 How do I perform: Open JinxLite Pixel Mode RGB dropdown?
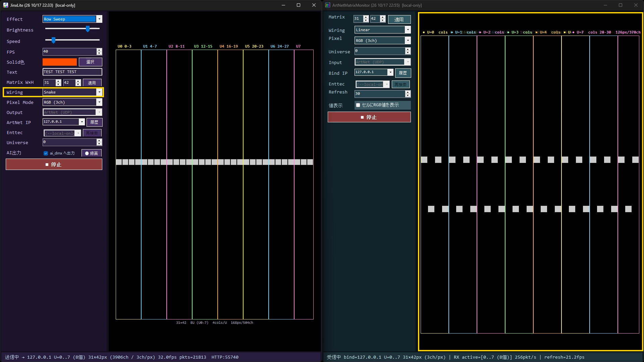pyautogui.click(x=72, y=102)
